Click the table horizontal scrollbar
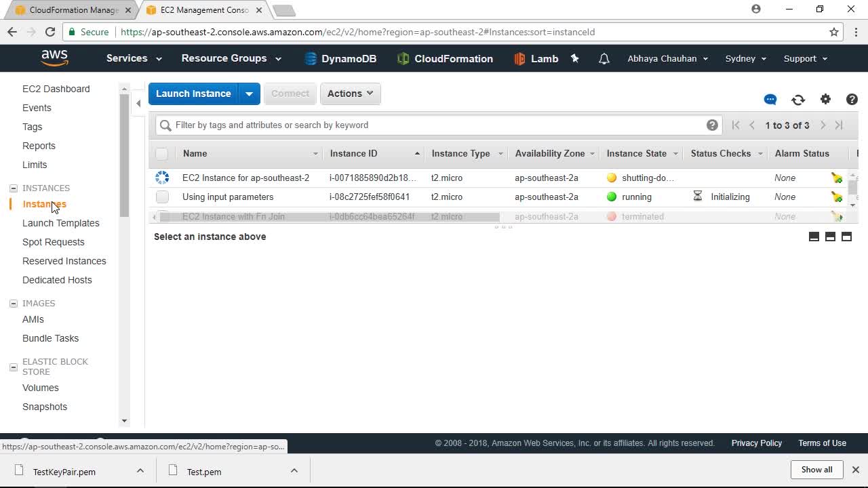This screenshot has width=868, height=488. (330, 217)
